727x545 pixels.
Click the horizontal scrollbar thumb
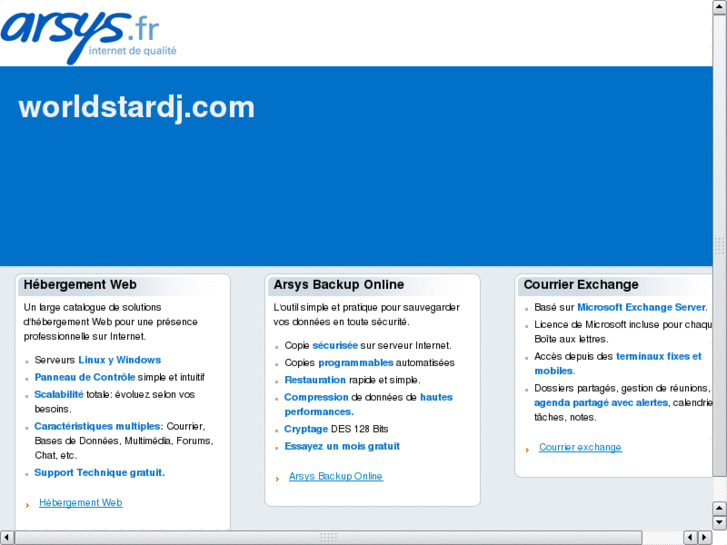(x=328, y=538)
